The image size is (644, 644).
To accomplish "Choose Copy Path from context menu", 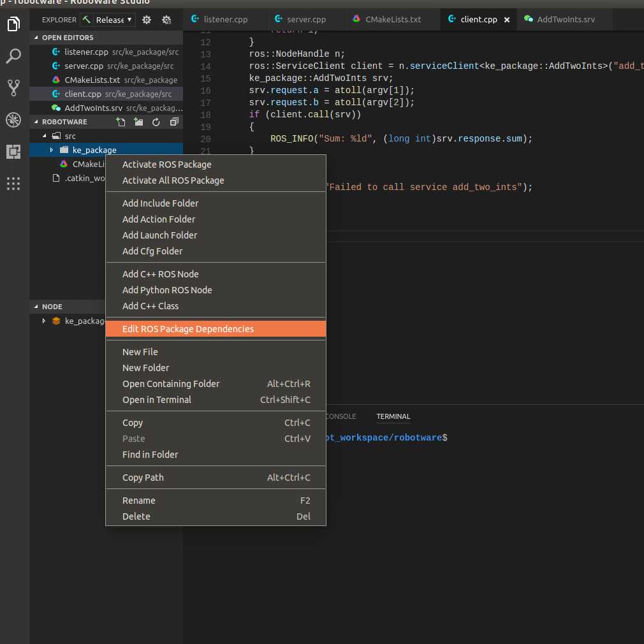I will click(x=216, y=478).
